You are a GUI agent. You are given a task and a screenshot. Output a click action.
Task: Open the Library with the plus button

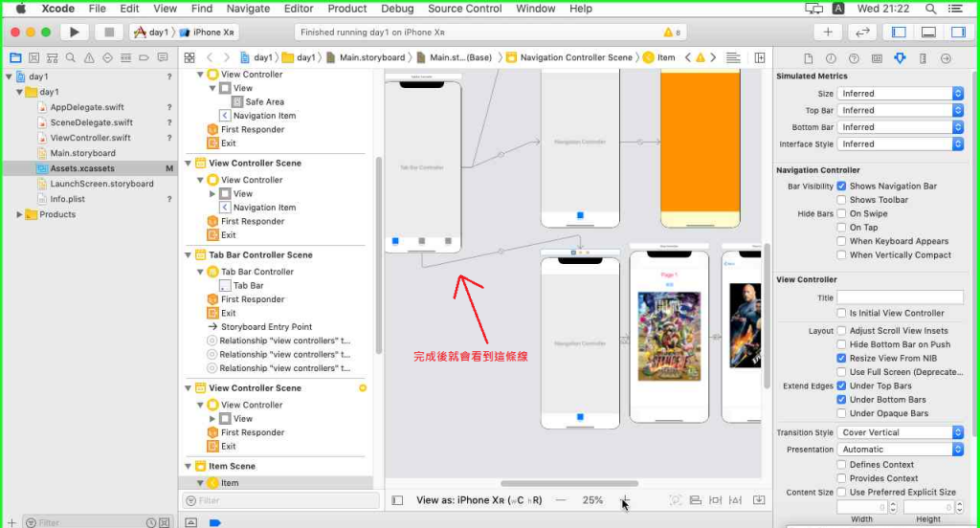[x=828, y=32]
